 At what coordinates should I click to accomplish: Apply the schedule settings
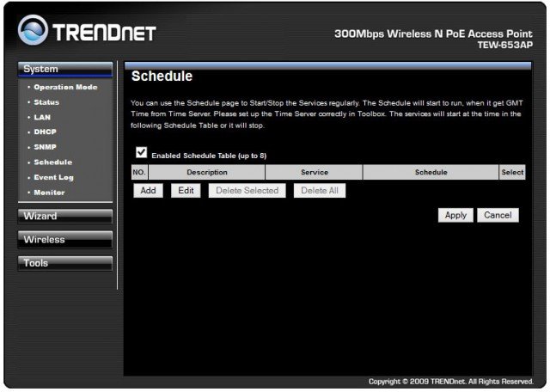(x=455, y=216)
